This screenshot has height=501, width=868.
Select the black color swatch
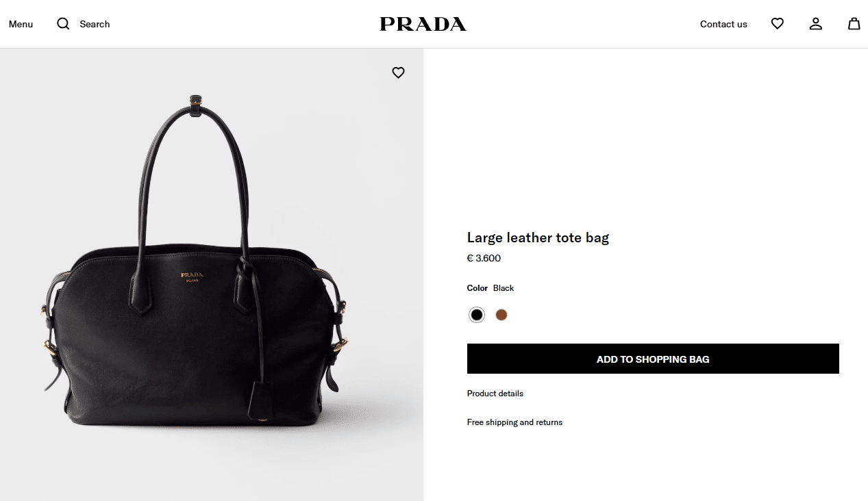pos(477,315)
